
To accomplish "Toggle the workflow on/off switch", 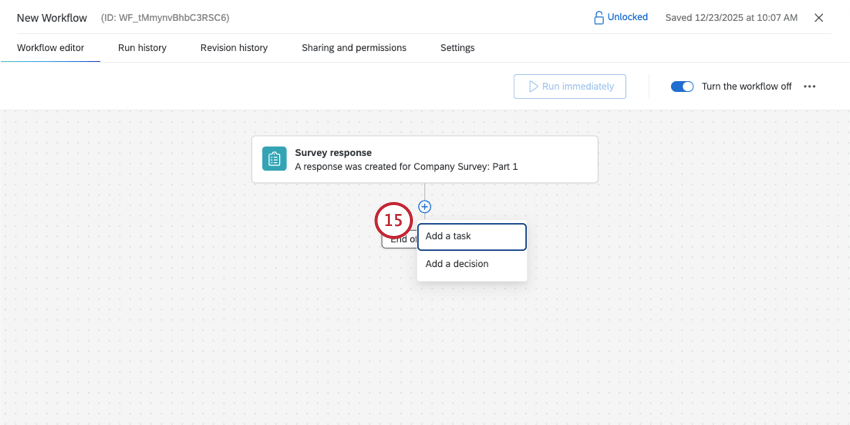I will point(682,87).
